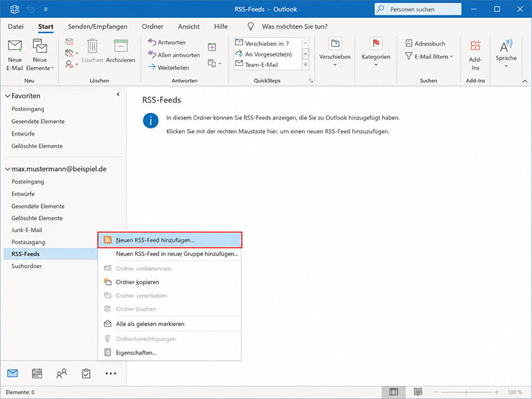Screen dimensions: 532x399
Task: Open the E-Mail filtern dropdown
Action: [429, 57]
